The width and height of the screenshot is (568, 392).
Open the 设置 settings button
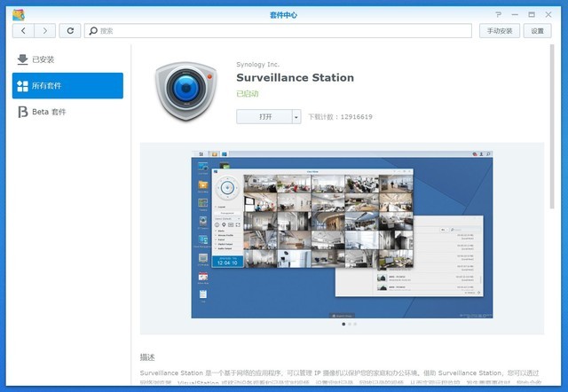pos(537,31)
